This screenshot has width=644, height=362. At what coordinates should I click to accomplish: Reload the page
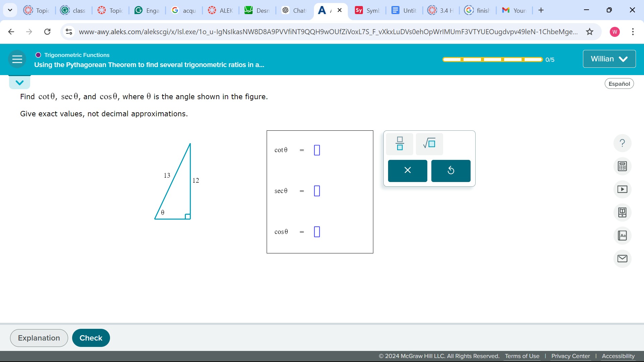(47, 32)
